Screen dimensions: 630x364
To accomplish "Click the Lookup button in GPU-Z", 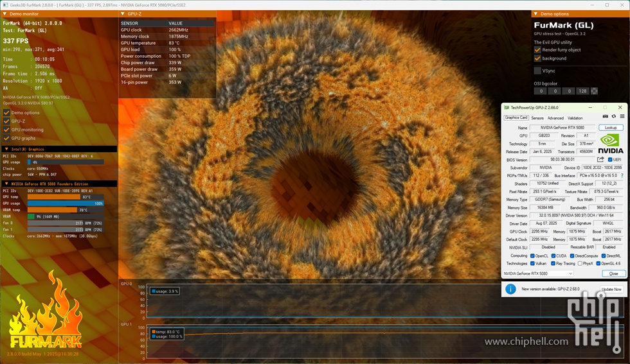I will click(611, 128).
